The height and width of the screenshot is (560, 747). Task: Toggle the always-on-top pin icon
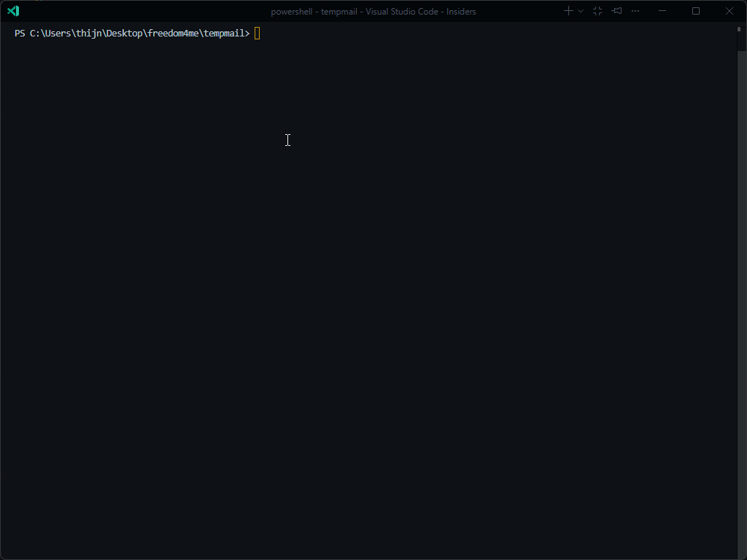coord(617,11)
